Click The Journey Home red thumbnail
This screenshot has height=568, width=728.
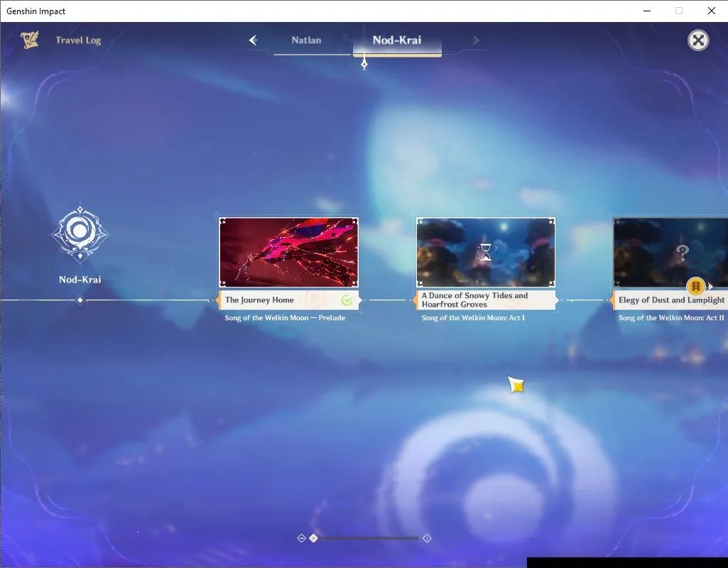pos(288,253)
